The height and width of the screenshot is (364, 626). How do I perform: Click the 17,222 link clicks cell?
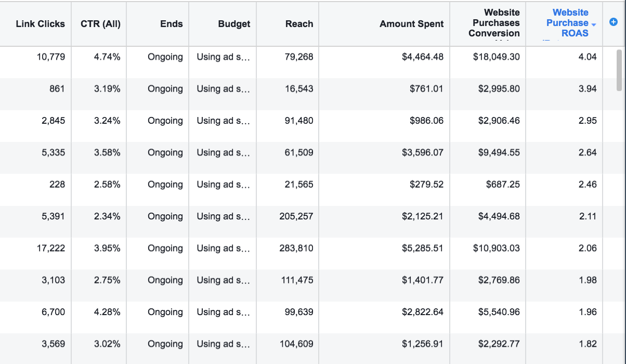coord(51,248)
